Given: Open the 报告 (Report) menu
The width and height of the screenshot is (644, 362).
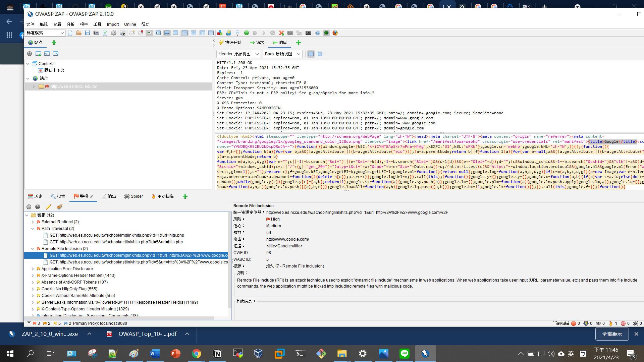Looking at the screenshot, I should [84, 24].
